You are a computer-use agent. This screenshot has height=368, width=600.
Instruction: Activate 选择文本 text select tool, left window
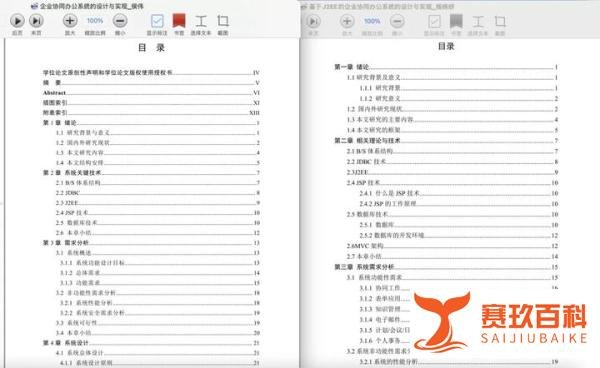201,21
